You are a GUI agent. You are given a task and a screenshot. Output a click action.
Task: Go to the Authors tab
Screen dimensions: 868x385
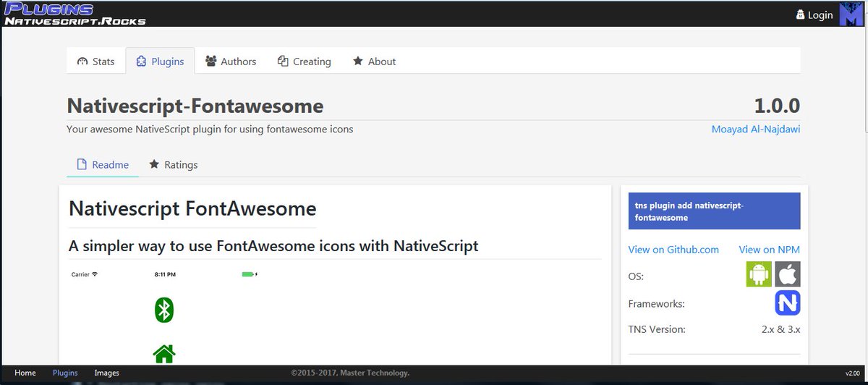coord(231,62)
